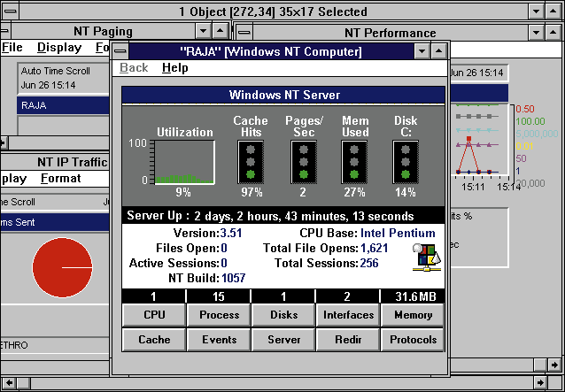Screen dimensions: 565x392
Task: Click the 31.6MB memory count label
Action: click(415, 296)
